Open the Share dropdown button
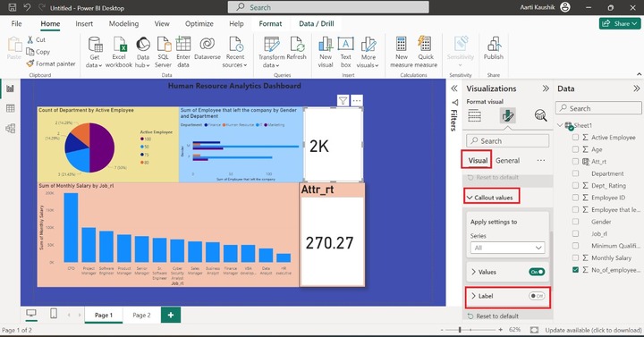644x337 pixels. (620, 23)
